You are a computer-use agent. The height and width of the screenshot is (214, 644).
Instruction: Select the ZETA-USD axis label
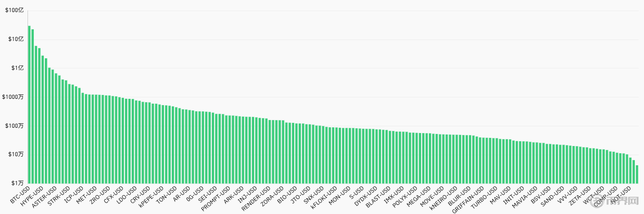coord(579,196)
